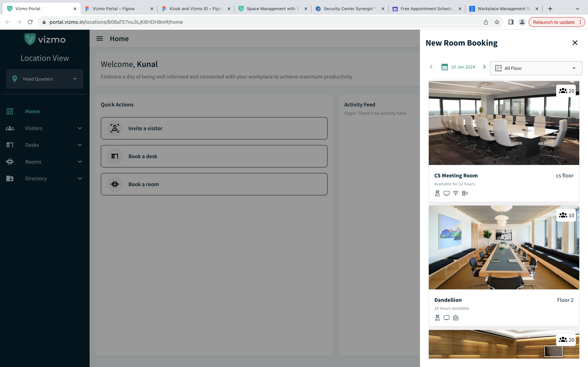
Task: Click the browser reload icon
Action: [x=30, y=22]
